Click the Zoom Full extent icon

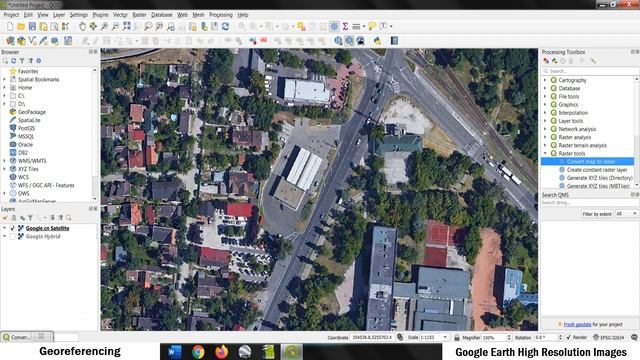click(x=127, y=27)
